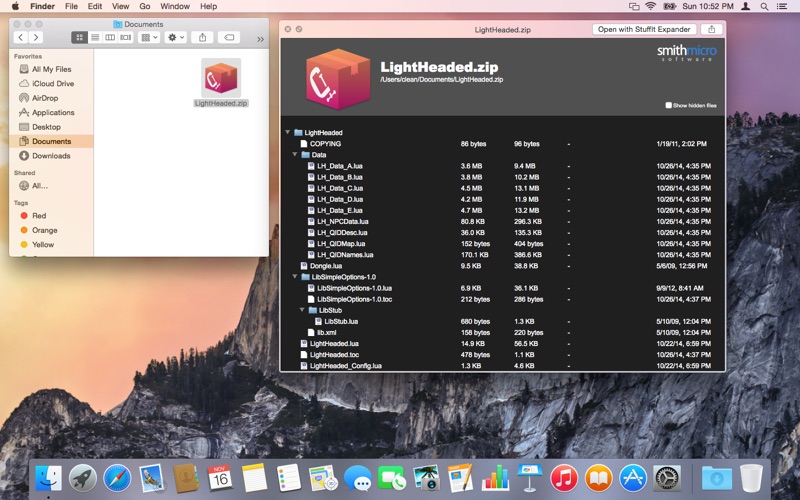Open All My Files in sidebar

coord(51,69)
